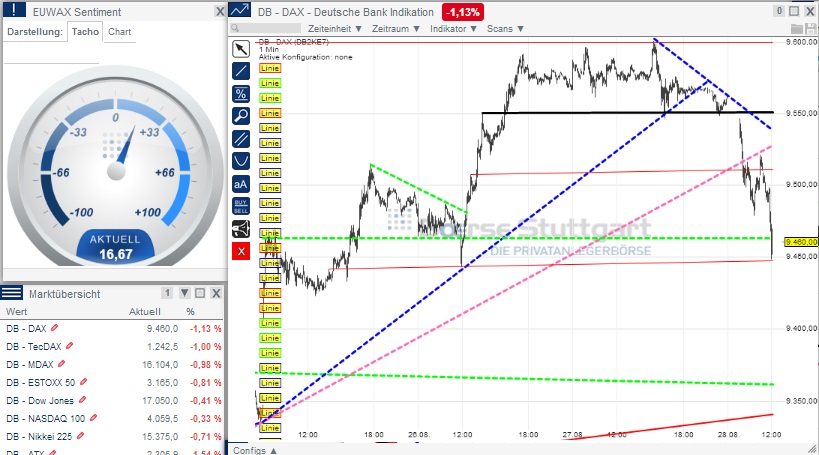The image size is (819, 455).
Task: Click the yellow 9.460,00 current price label
Action: tap(801, 242)
